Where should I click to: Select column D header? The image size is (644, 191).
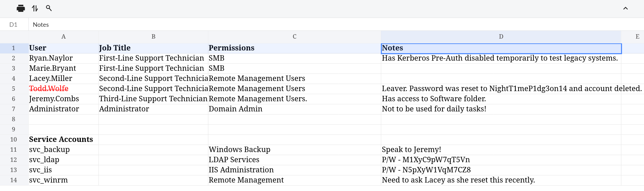click(x=501, y=37)
